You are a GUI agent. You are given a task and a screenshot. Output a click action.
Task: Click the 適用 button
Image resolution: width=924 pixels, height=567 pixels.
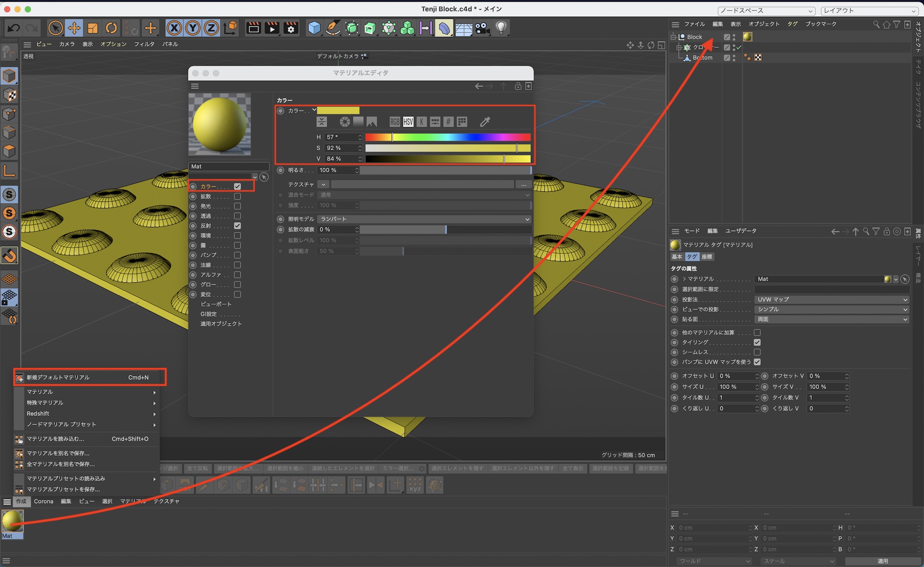coord(882,561)
